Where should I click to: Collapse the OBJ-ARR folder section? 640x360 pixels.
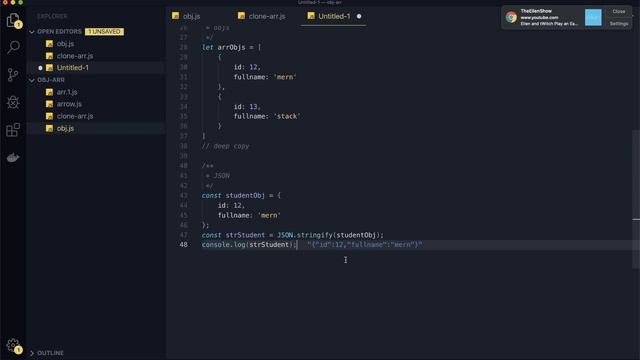pyautogui.click(x=32, y=80)
